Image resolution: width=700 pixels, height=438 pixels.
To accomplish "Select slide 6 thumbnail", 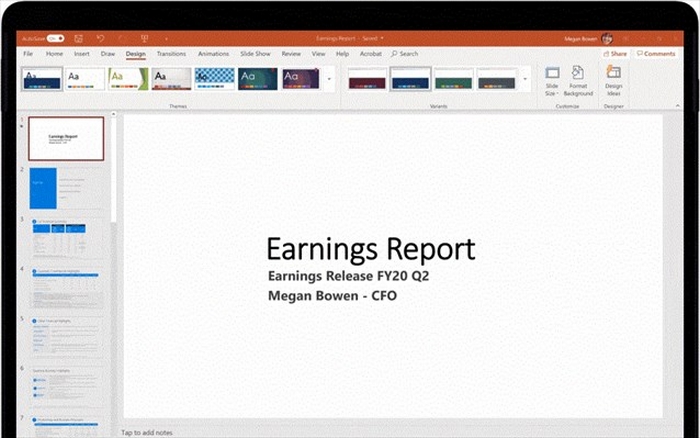I will [66, 388].
